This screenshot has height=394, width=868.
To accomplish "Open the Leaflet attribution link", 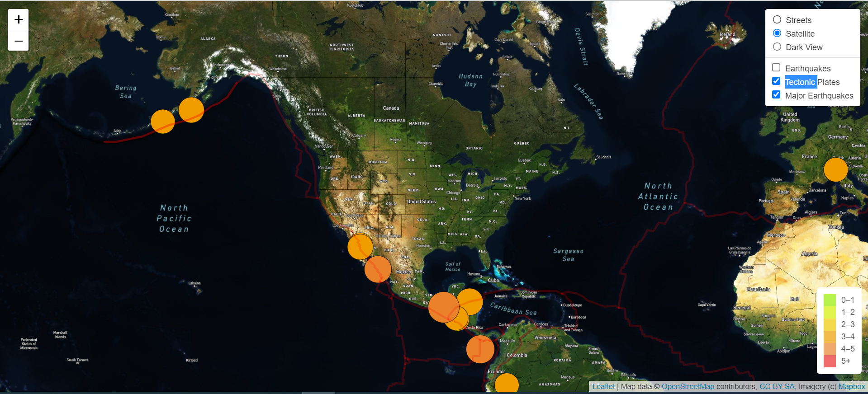I will click(604, 386).
